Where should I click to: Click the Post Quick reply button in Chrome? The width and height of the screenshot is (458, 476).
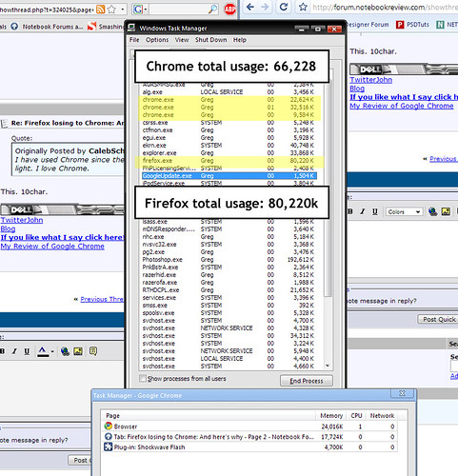[438, 319]
